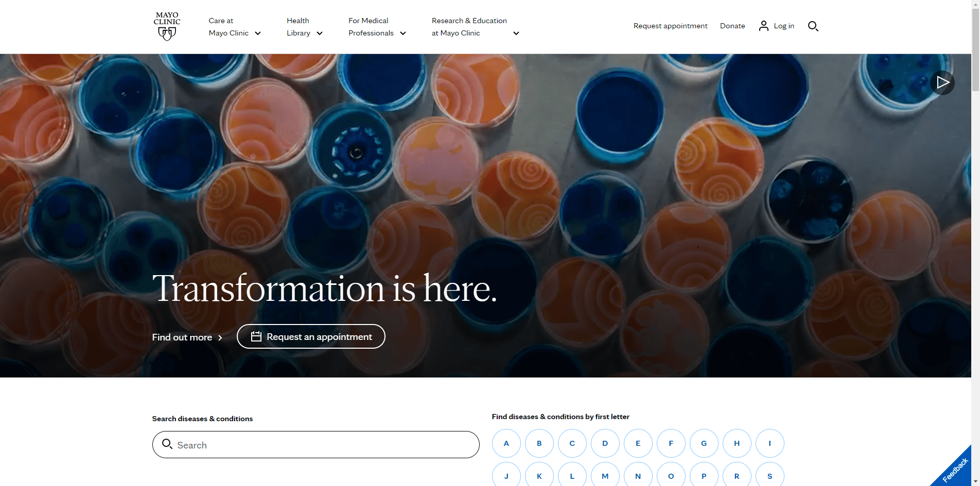Viewport: 980px width, 486px height.
Task: Go to the Donate page
Action: (x=732, y=26)
